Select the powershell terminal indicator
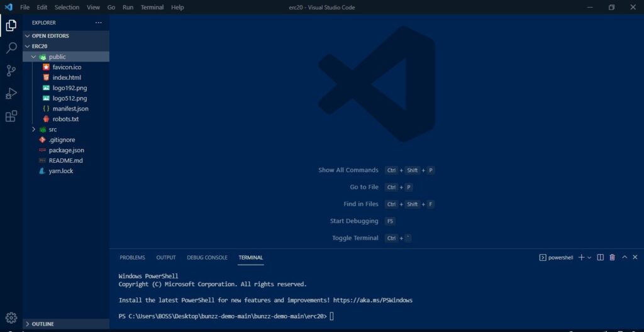The width and height of the screenshot is (644, 332). pyautogui.click(x=556, y=258)
